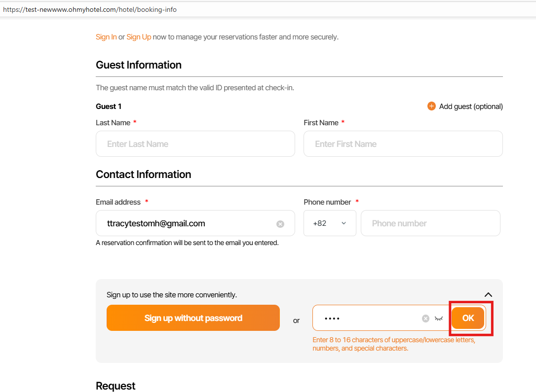Click the orange plus icon for adding guest
The width and height of the screenshot is (536, 392).
(431, 106)
